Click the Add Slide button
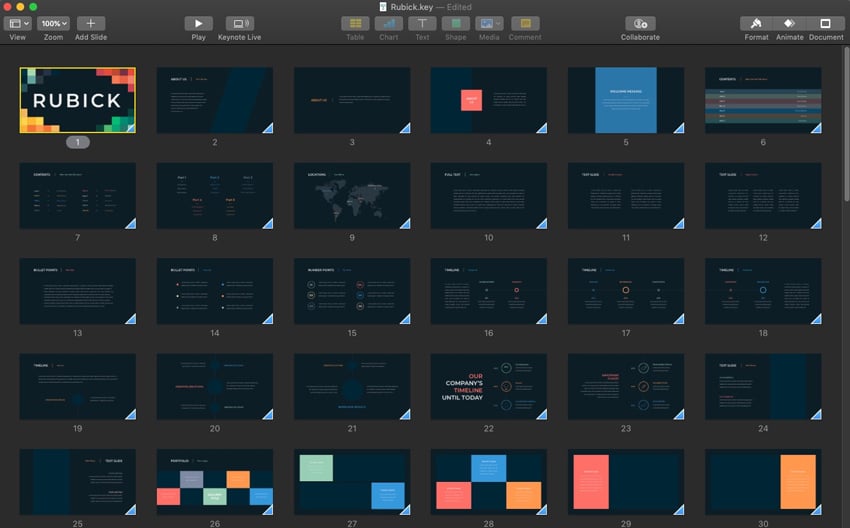The image size is (850, 528). 90,23
